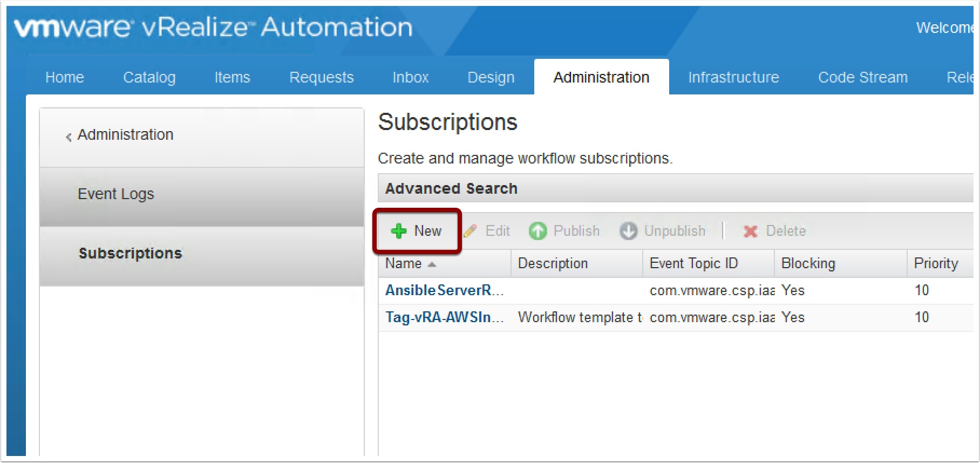Open the Home tab
Image resolution: width=980 pixels, height=463 pixels.
[65, 77]
